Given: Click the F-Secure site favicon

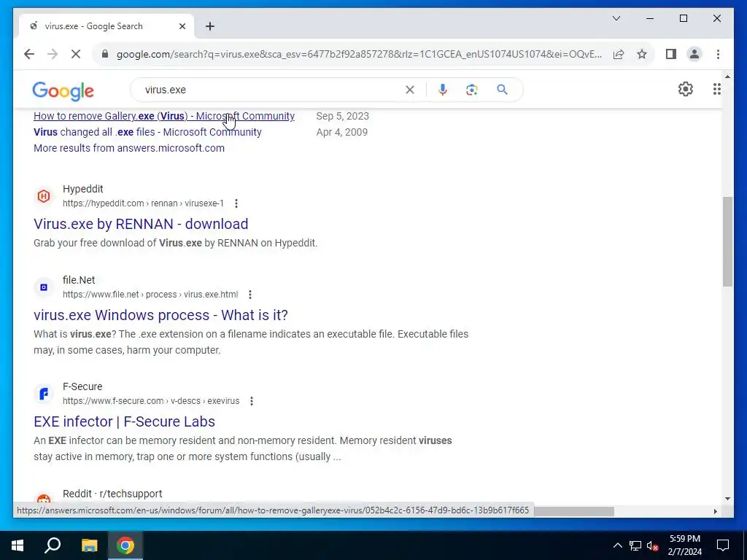Looking at the screenshot, I should tap(43, 394).
